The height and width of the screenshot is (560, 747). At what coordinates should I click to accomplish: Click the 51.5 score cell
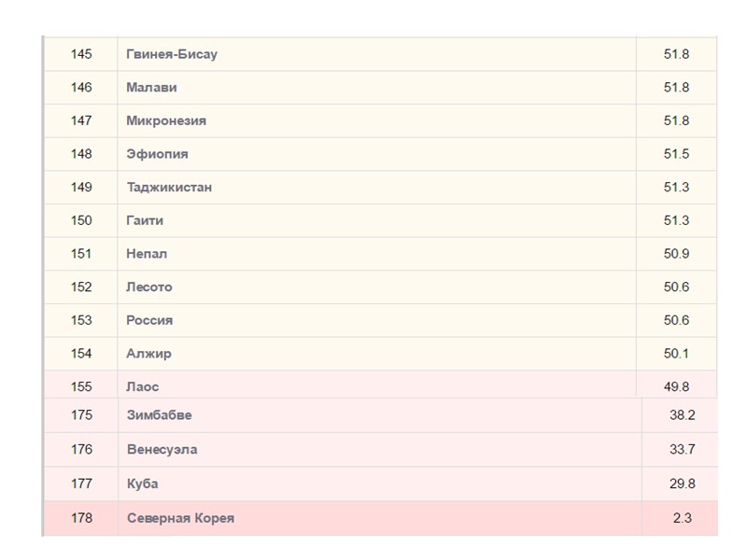[676, 154]
